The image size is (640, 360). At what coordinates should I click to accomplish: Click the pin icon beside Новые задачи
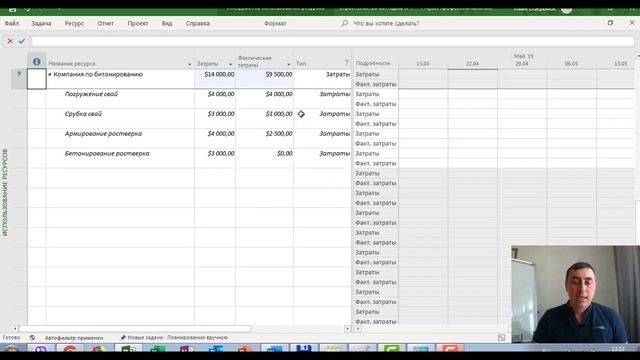click(122, 338)
